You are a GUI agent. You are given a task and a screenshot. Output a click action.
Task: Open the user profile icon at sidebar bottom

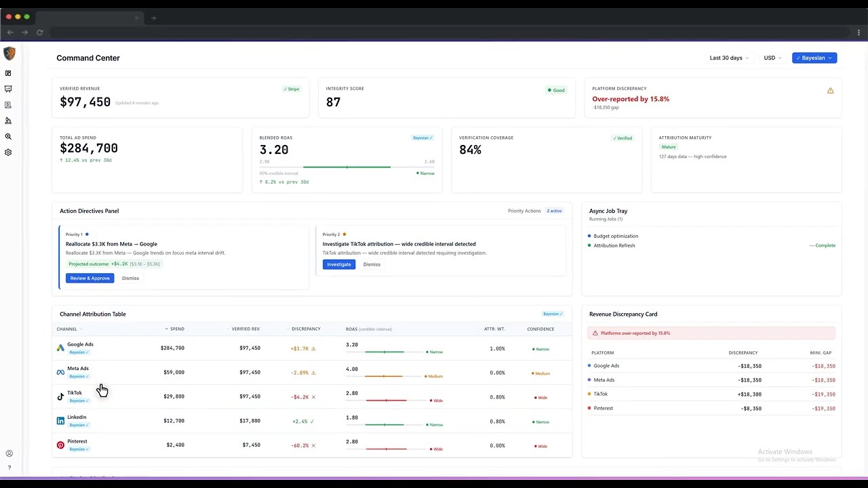(9, 453)
